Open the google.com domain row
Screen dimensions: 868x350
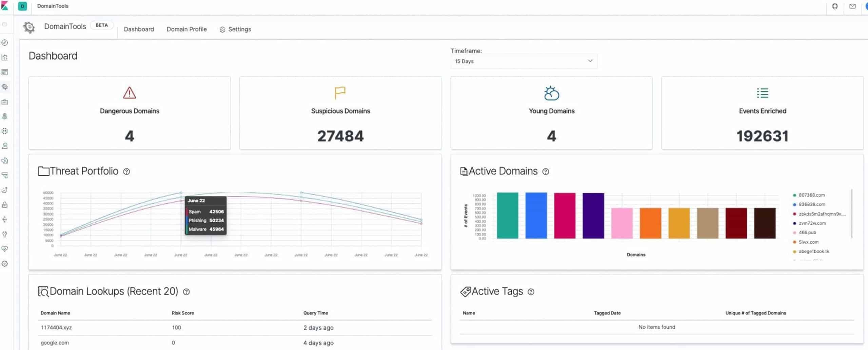235,343
